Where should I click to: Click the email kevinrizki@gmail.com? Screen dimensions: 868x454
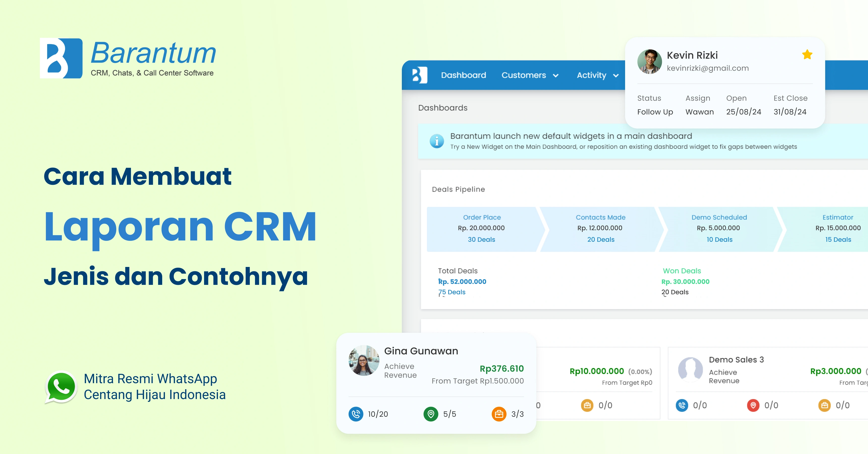708,68
